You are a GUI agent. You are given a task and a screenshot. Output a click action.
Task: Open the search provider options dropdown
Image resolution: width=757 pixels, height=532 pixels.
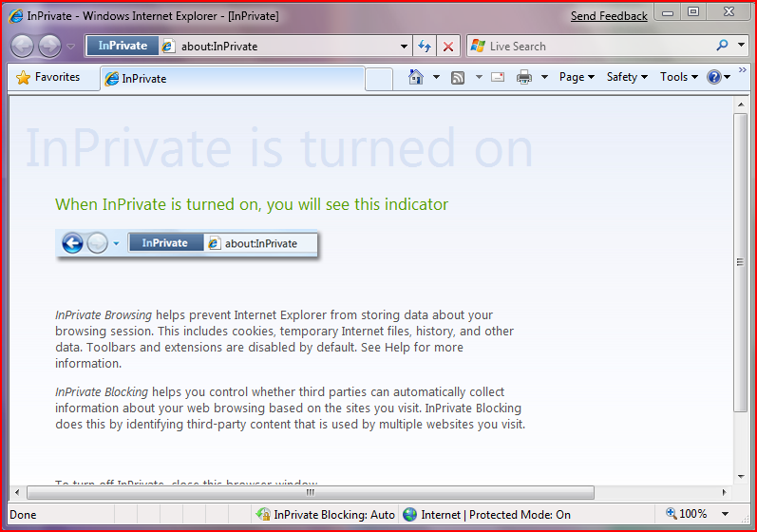(x=741, y=45)
